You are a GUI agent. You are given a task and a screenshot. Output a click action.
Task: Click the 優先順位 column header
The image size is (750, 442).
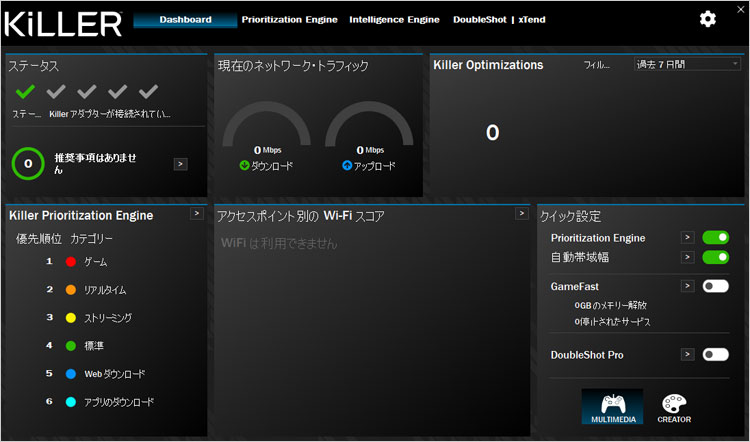coord(39,239)
